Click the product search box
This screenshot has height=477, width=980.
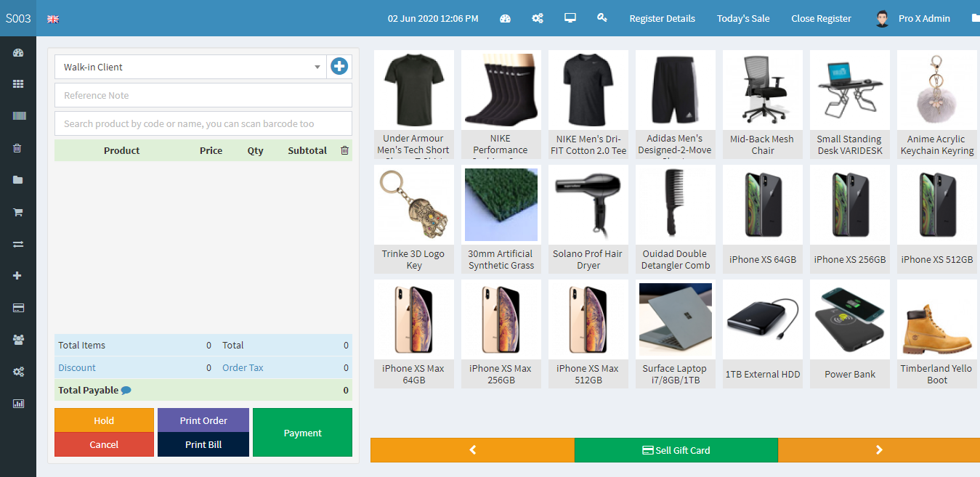click(203, 123)
